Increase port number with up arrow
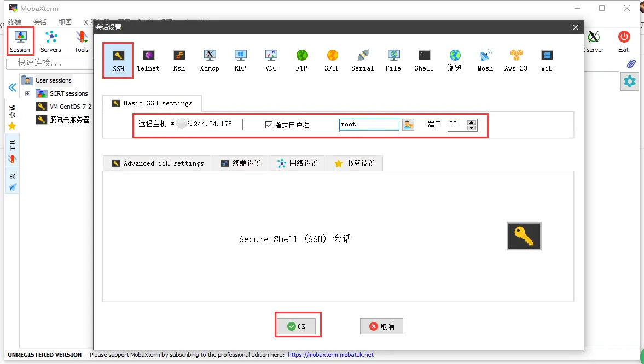 pos(472,122)
